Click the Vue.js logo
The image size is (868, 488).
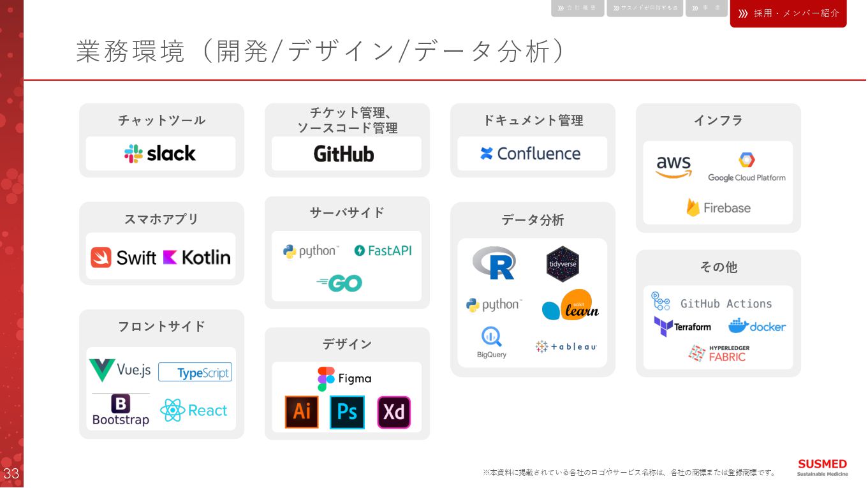pyautogui.click(x=120, y=370)
